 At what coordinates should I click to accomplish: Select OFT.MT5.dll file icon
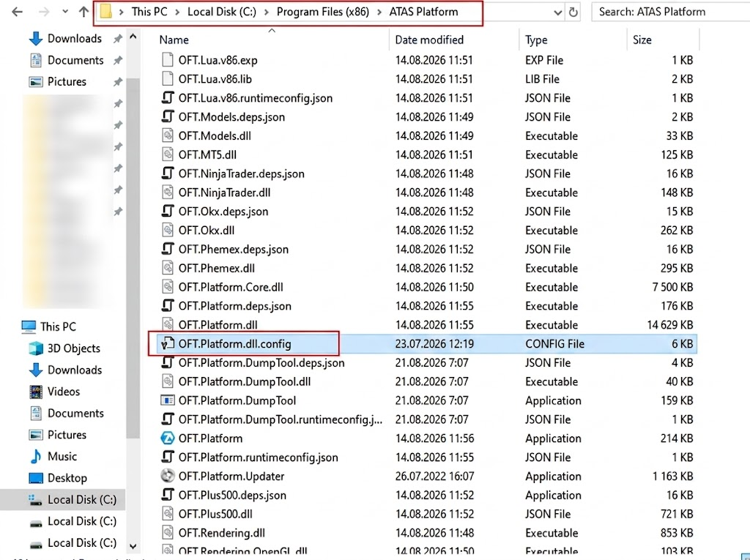click(x=168, y=154)
